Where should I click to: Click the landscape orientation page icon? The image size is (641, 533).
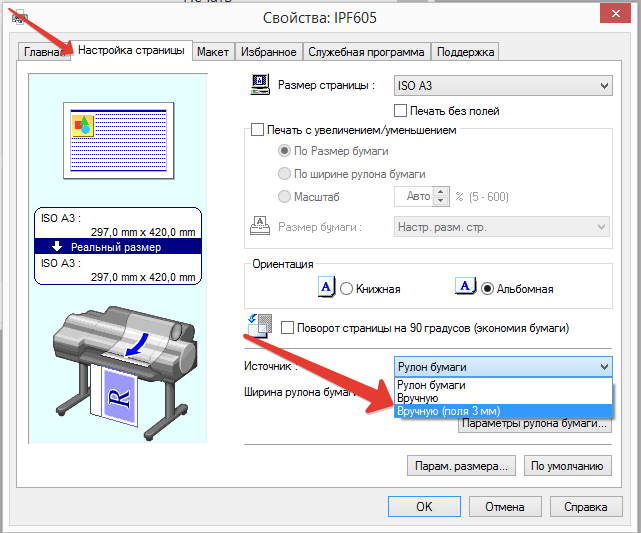(466, 286)
